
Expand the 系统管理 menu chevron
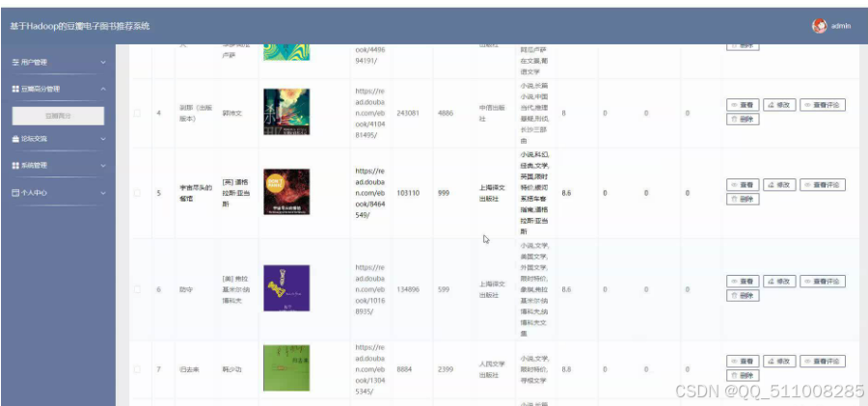point(103,166)
